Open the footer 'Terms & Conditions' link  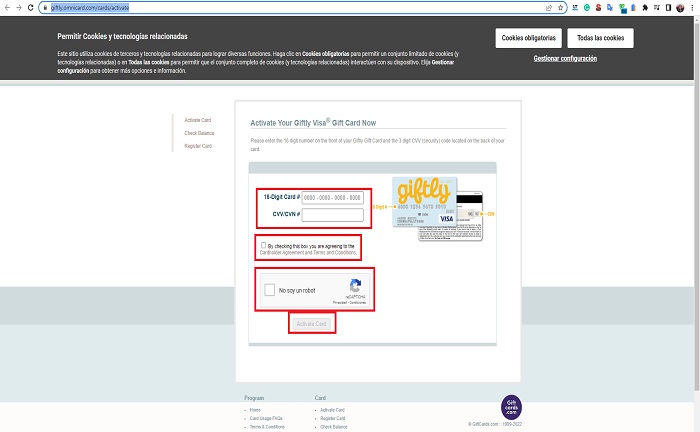click(267, 427)
